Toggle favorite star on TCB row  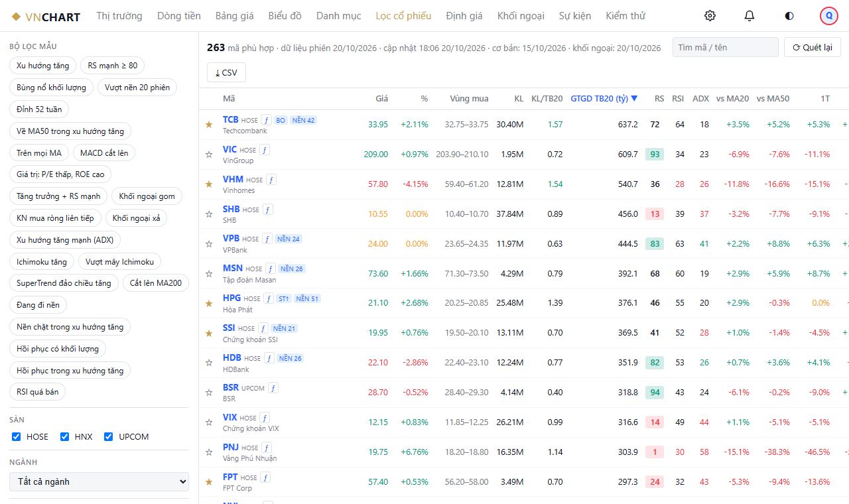pyautogui.click(x=209, y=124)
